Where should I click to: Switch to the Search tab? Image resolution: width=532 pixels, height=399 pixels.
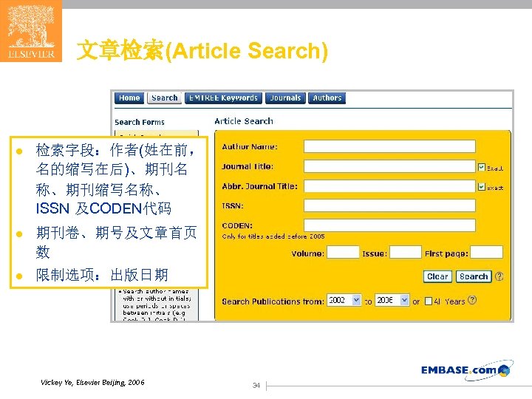165,98
